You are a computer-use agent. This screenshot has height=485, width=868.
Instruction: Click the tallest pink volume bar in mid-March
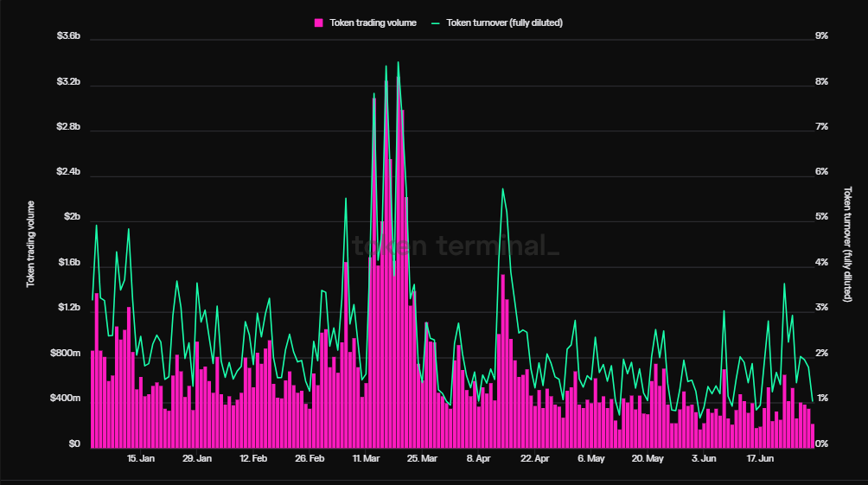click(399, 262)
